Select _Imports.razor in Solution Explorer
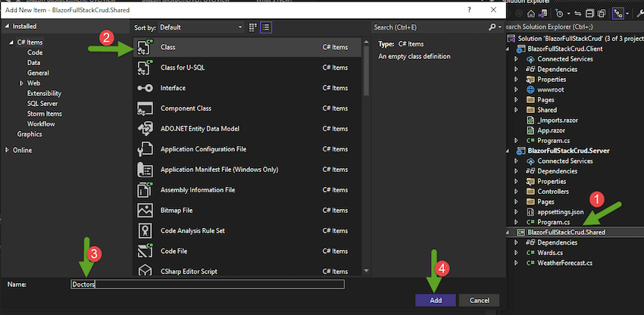Image resolution: width=644 pixels, height=315 pixels. tap(557, 120)
